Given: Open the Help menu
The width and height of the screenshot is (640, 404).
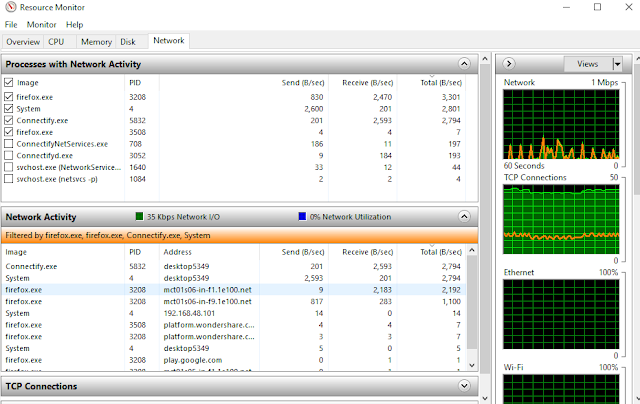Looking at the screenshot, I should (x=75, y=24).
